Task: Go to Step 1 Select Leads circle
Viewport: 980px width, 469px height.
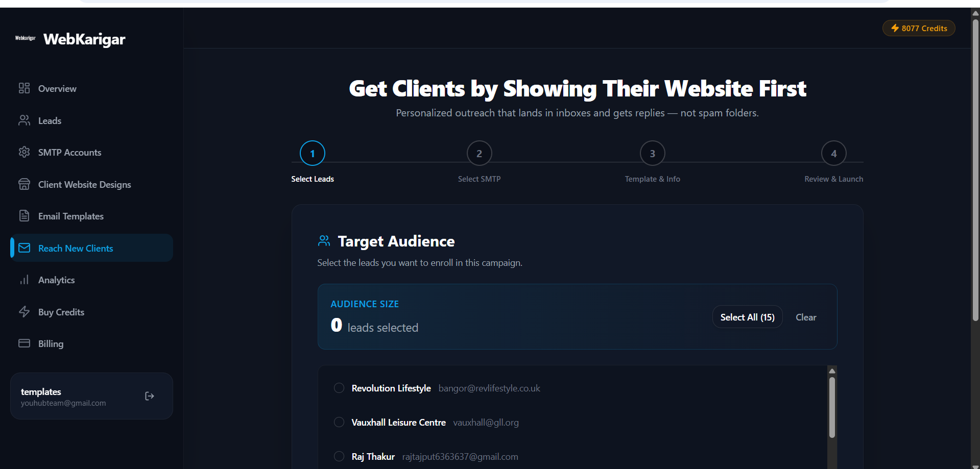Action: click(313, 153)
